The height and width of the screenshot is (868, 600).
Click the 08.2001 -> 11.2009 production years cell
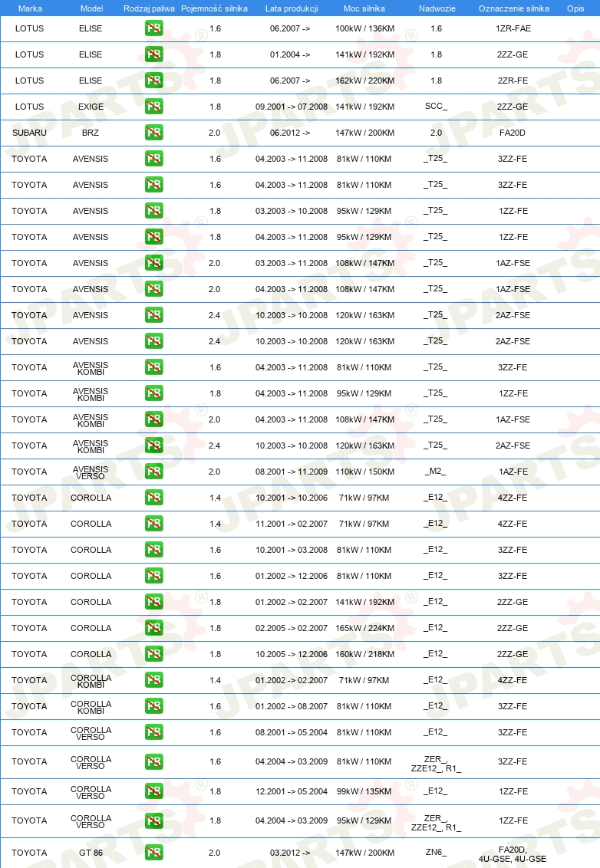[292, 472]
